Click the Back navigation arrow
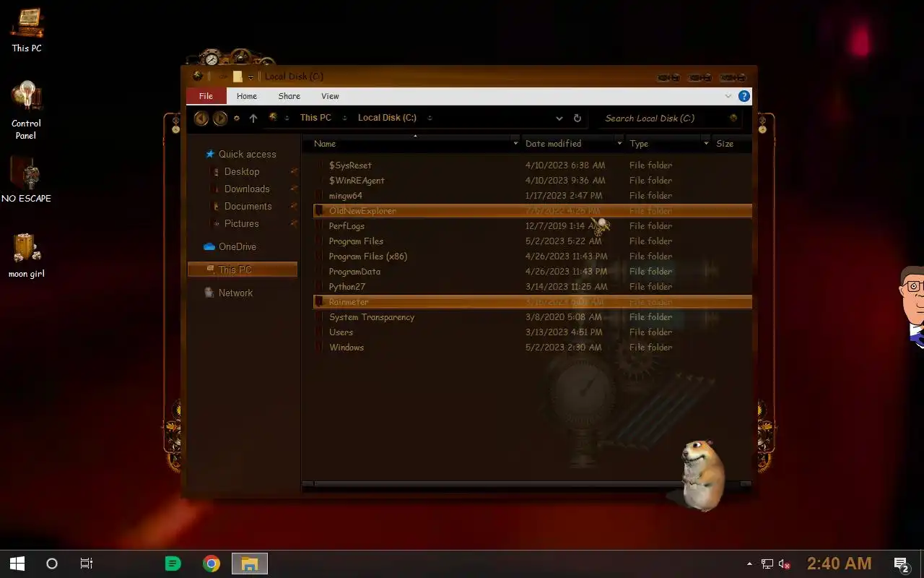This screenshot has height=578, width=924. 201,118
